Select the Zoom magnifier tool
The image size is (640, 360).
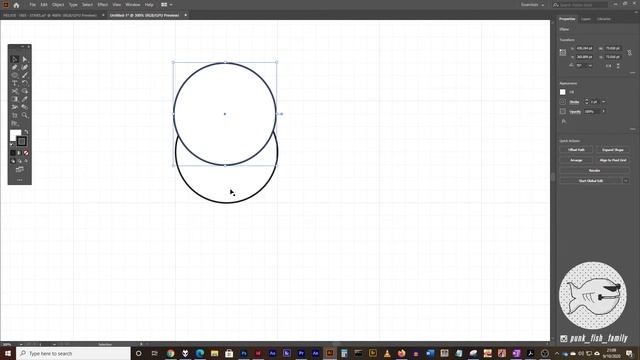[x=25, y=116]
